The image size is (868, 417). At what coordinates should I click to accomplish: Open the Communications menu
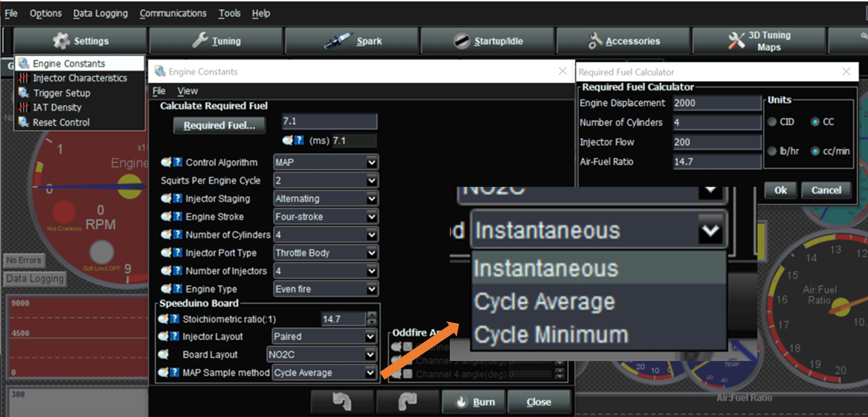pyautogui.click(x=173, y=13)
